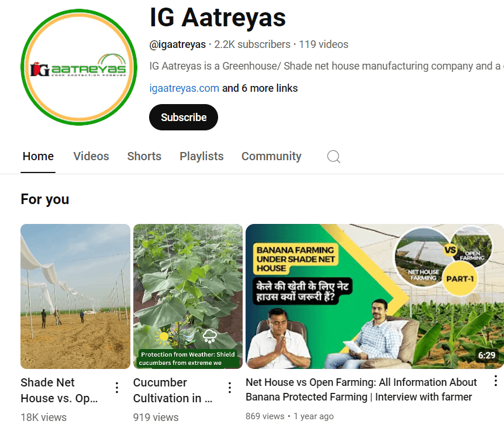
Task: Click the 'For you' section heading
Action: [45, 199]
